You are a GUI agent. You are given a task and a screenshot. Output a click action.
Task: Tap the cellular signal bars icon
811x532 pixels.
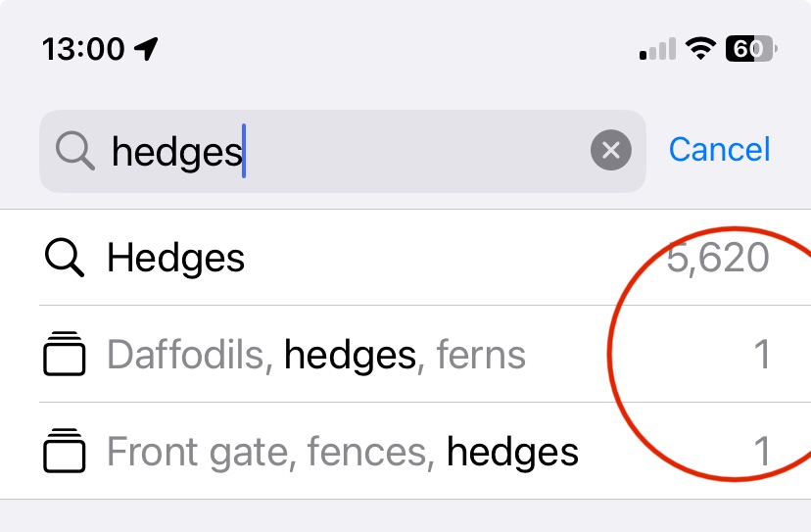(x=657, y=48)
